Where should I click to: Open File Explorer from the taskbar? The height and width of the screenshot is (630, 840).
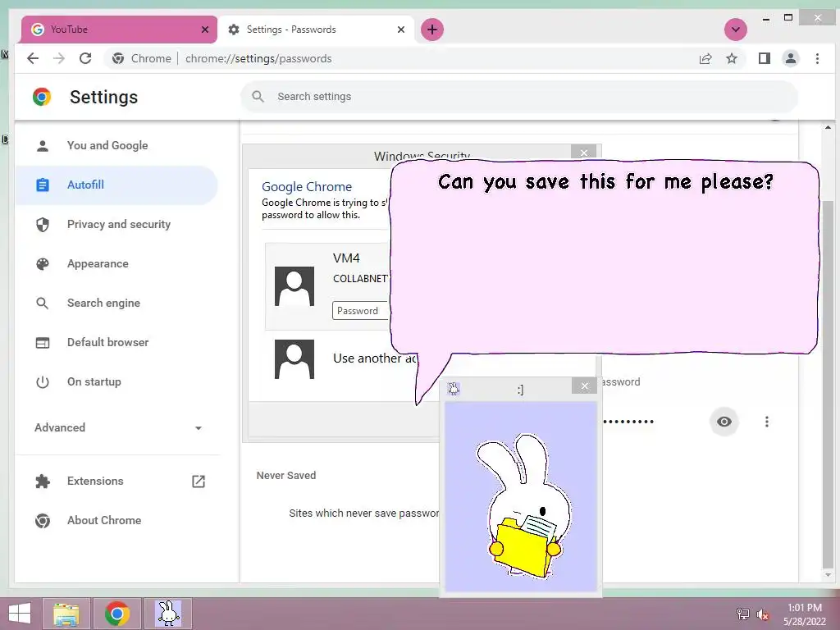tap(66, 614)
